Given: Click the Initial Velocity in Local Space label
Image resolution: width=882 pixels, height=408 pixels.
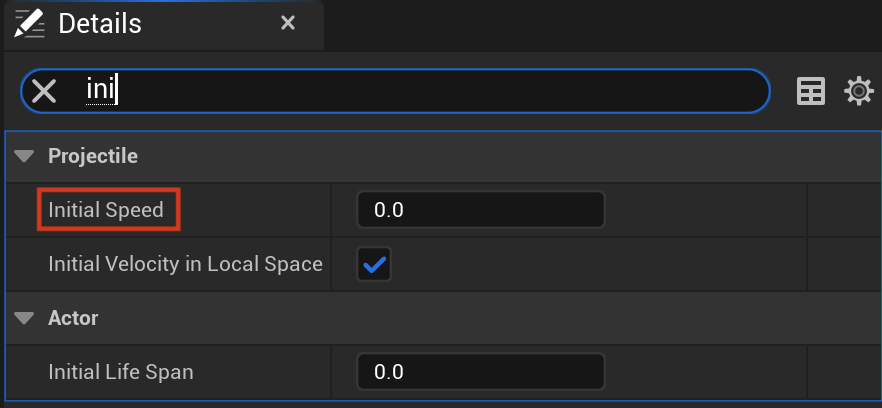Looking at the screenshot, I should click(186, 264).
